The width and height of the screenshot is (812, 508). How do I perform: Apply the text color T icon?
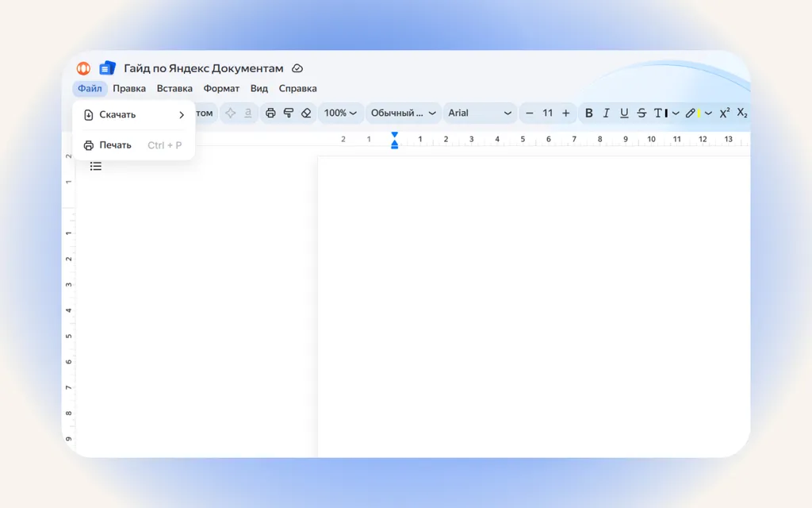661,113
